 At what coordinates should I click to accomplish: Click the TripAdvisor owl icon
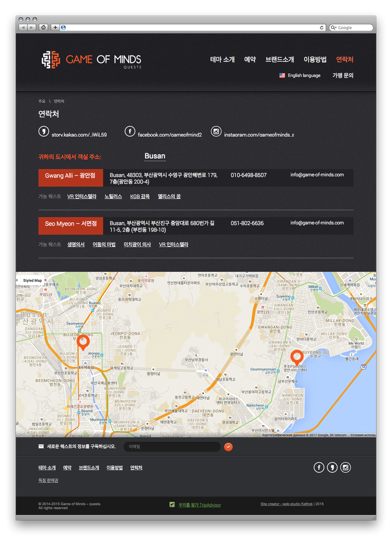pyautogui.click(x=172, y=505)
